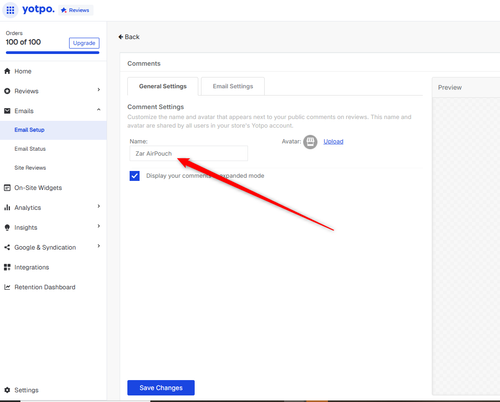500x402 pixels.
Task: Collapse the Emails section chevron
Action: point(99,109)
